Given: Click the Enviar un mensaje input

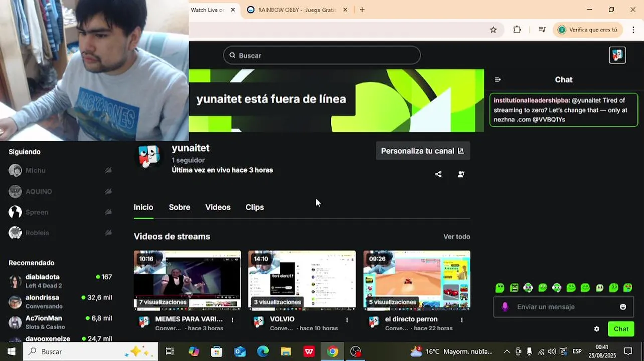Looking at the screenshot, I should 563,307.
